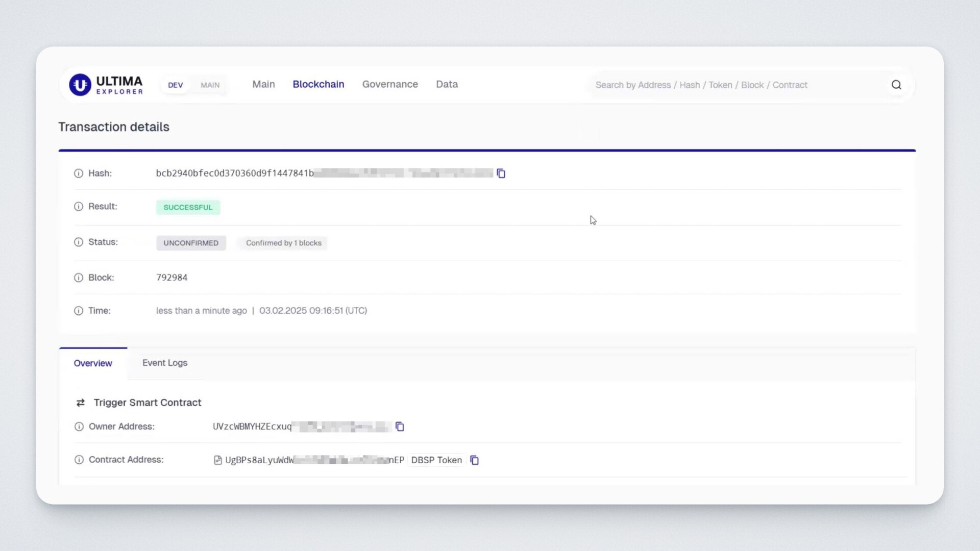980x551 pixels.
Task: Switch network toggle to DEV
Action: (x=175, y=85)
